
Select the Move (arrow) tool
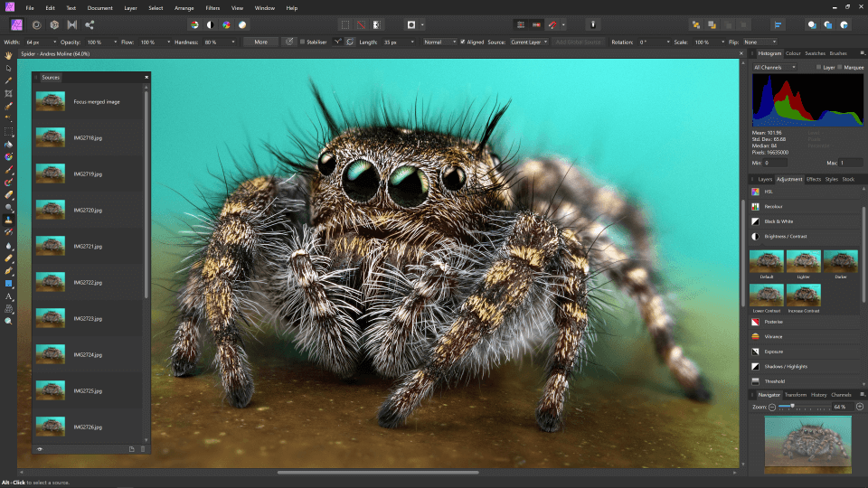click(x=8, y=68)
